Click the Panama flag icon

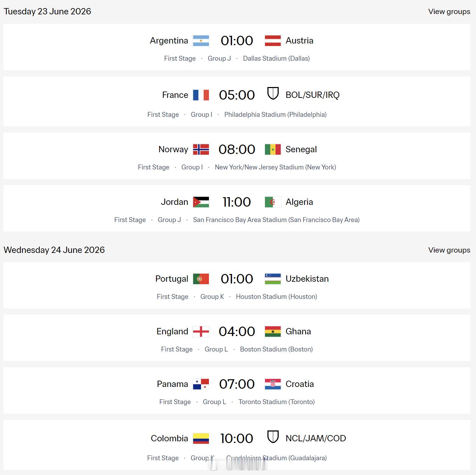tap(201, 384)
